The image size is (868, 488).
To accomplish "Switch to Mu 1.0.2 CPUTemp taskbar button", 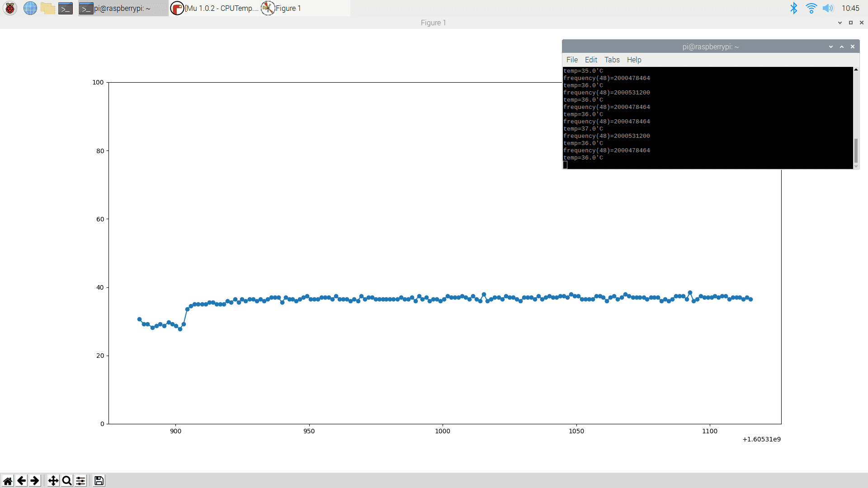I will (215, 8).
